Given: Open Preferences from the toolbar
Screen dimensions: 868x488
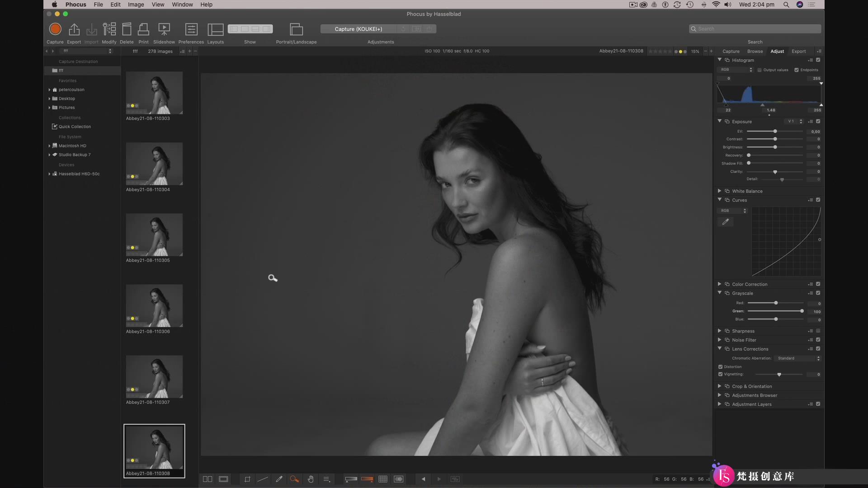Looking at the screenshot, I should click(191, 29).
